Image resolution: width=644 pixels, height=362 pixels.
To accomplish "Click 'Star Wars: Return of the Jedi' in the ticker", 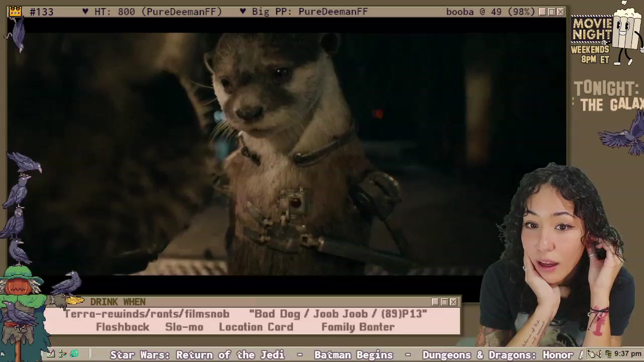I will 197,355.
